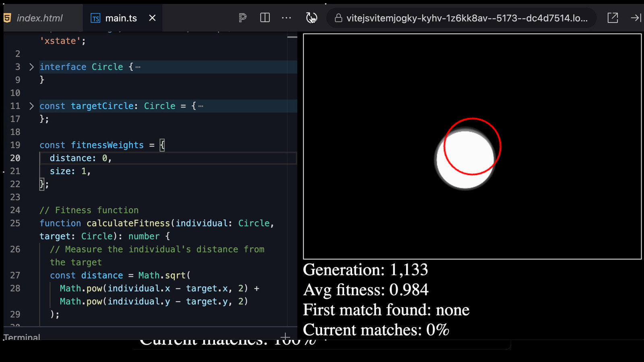Collapse the preview panel with the arrow icon
The width and height of the screenshot is (644, 362).
pos(636,18)
